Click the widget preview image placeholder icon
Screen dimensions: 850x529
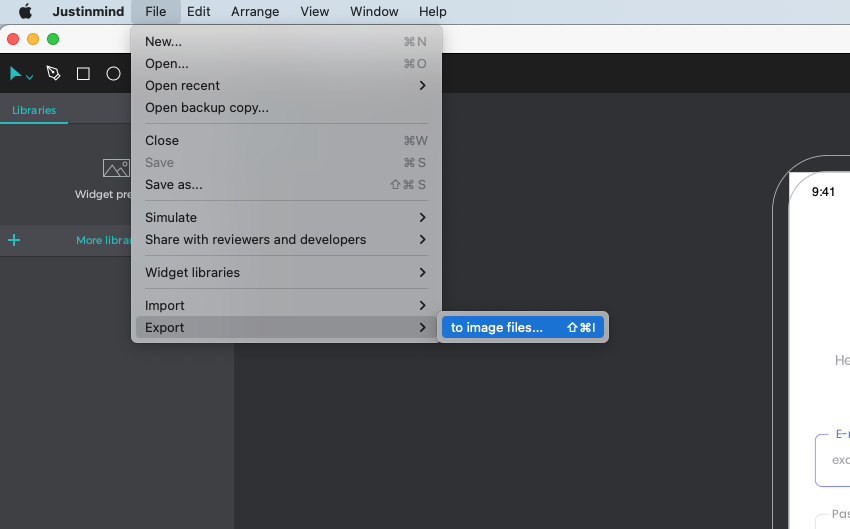click(x=116, y=168)
